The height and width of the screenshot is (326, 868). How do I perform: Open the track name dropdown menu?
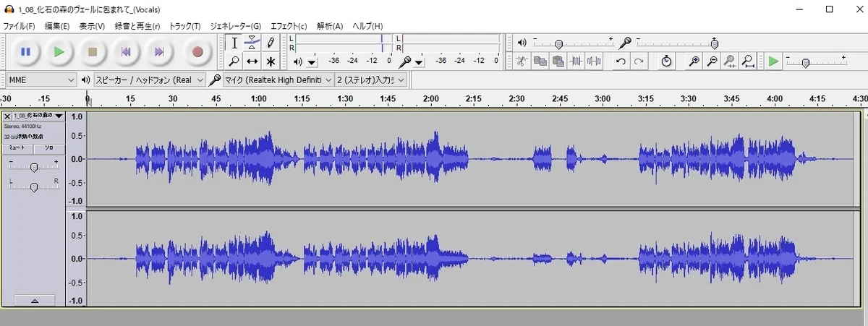(38, 116)
